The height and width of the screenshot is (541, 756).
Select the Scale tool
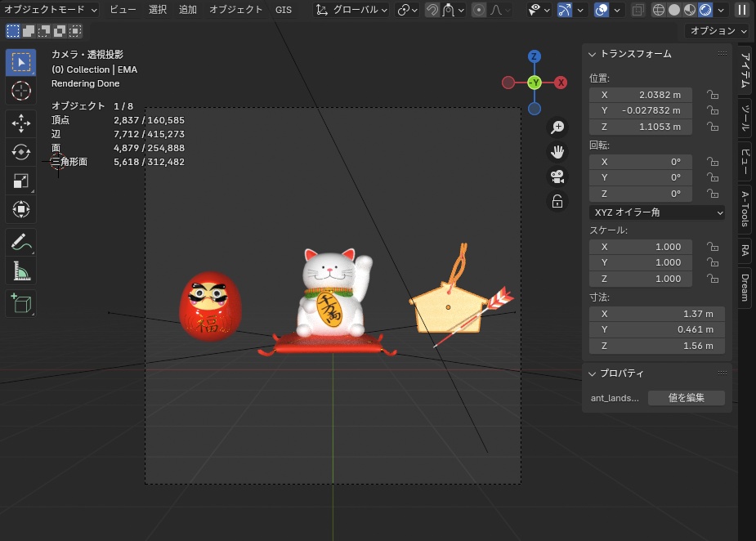(20, 181)
